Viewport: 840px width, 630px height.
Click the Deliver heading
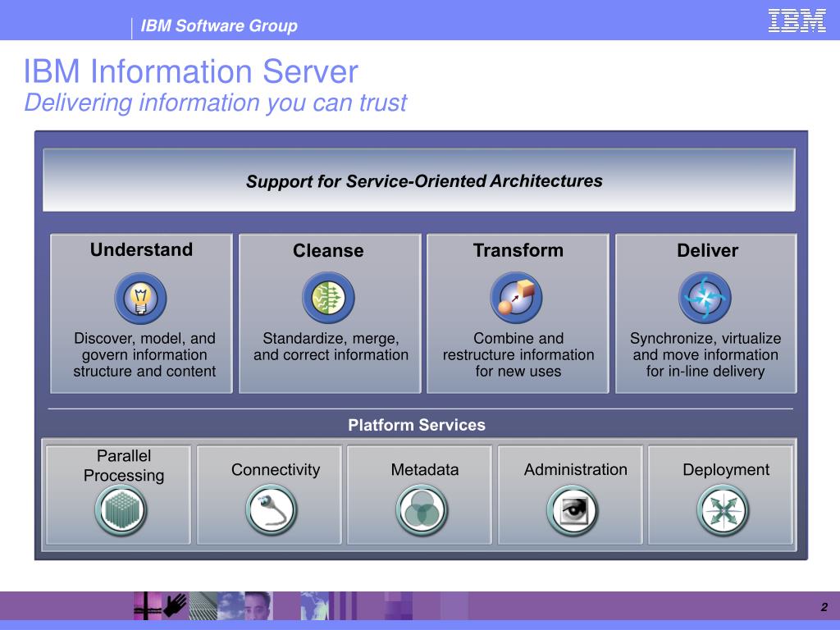707,250
